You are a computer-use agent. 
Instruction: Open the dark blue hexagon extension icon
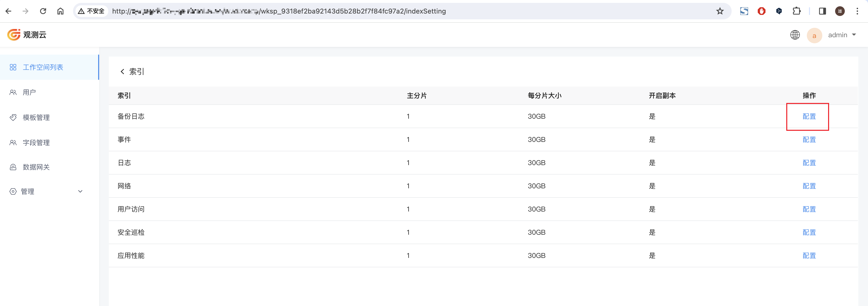point(779,11)
